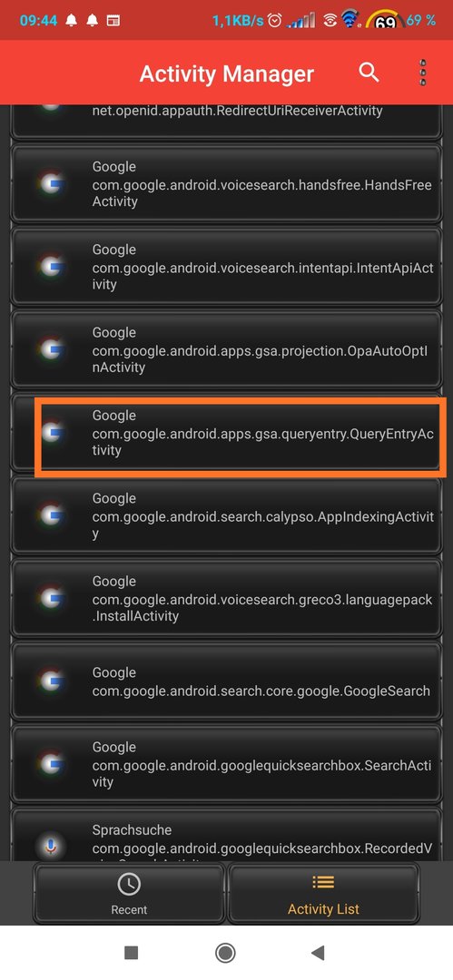The height and width of the screenshot is (980, 453).
Task: Switch to the Recent tab
Action: (x=129, y=893)
